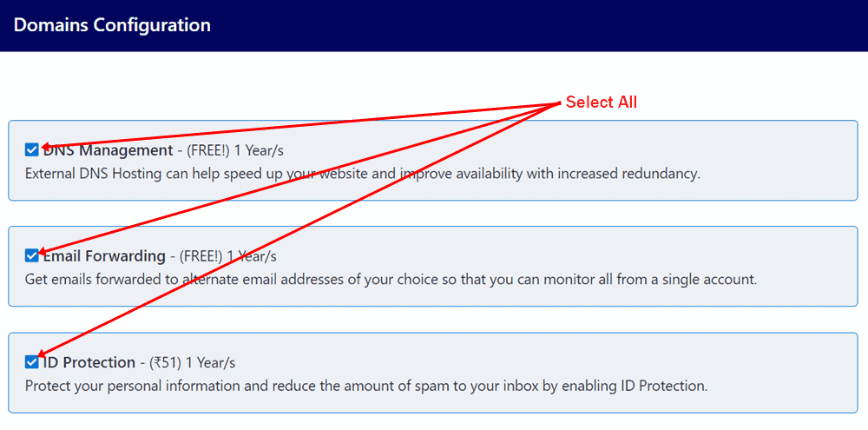Click the point where red arrows converge
Viewport: 868px width, 430px height.
click(558, 103)
